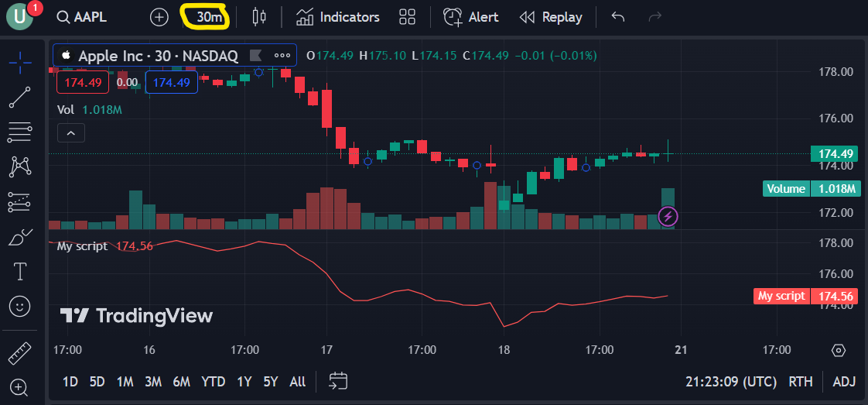This screenshot has width=868, height=405.
Task: Click the time axis label 16
Action: coord(149,350)
